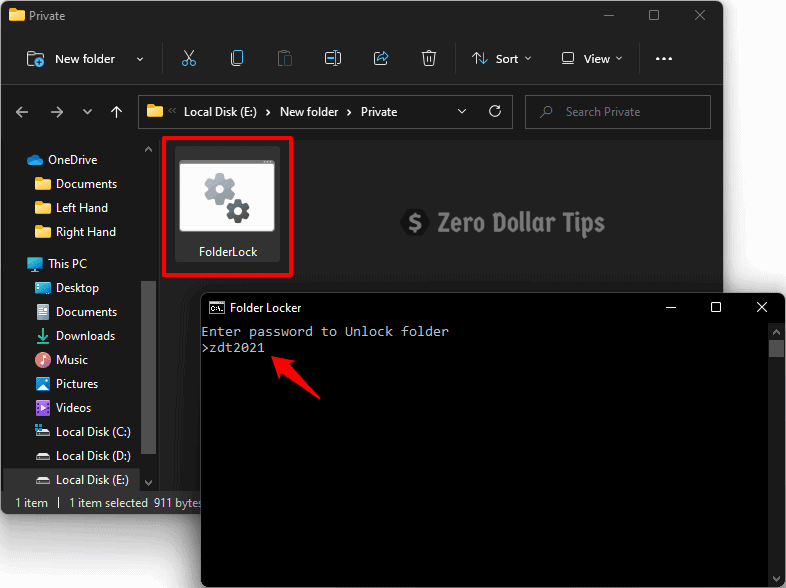786x588 pixels.
Task: Click the Music note icon
Action: click(x=43, y=359)
